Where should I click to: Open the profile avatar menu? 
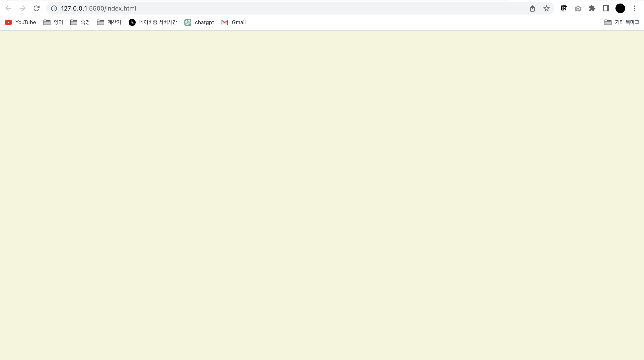coord(620,9)
